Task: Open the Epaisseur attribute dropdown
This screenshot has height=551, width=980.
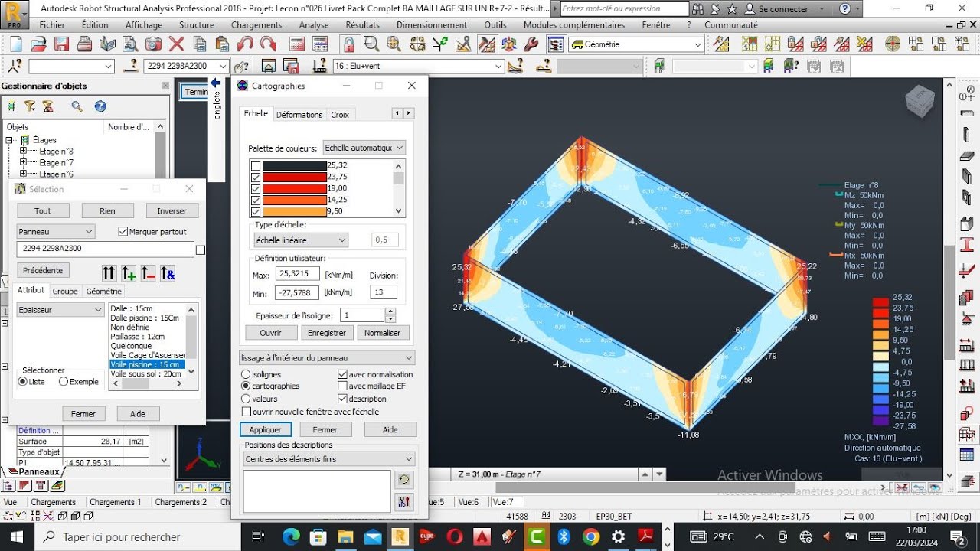Action: (x=60, y=310)
